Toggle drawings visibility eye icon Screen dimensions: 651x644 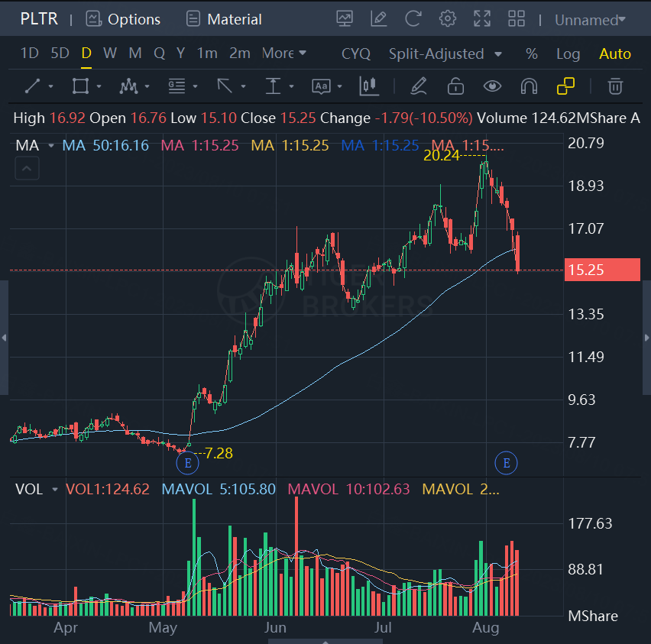click(x=492, y=86)
